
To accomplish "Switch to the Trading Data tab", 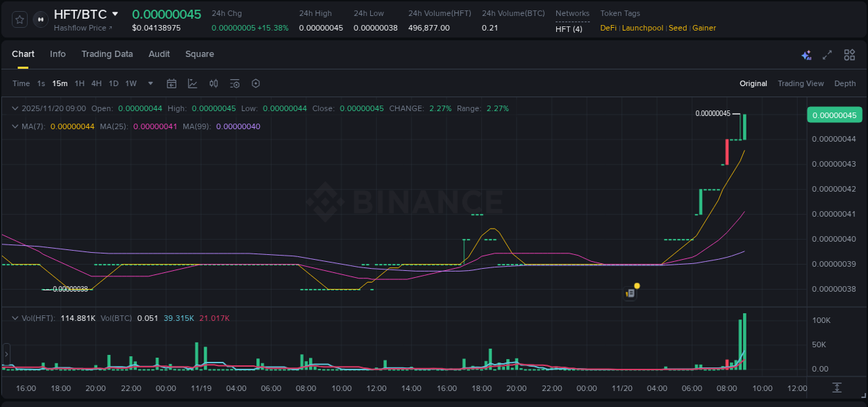I will (x=107, y=54).
